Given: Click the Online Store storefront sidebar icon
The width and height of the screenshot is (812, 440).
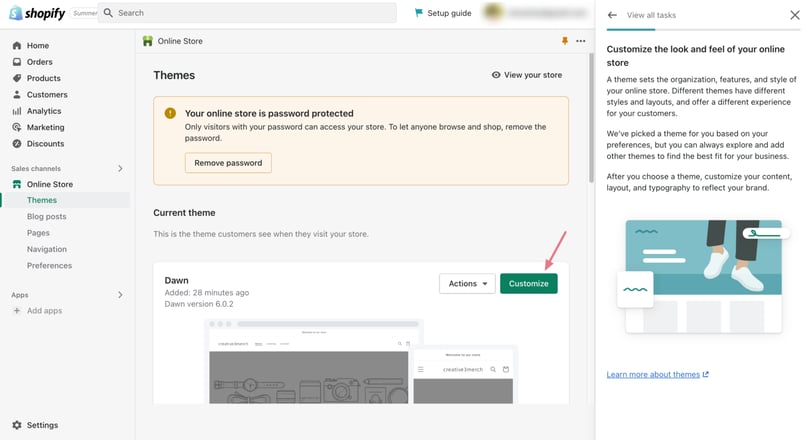Looking at the screenshot, I should 17,184.
